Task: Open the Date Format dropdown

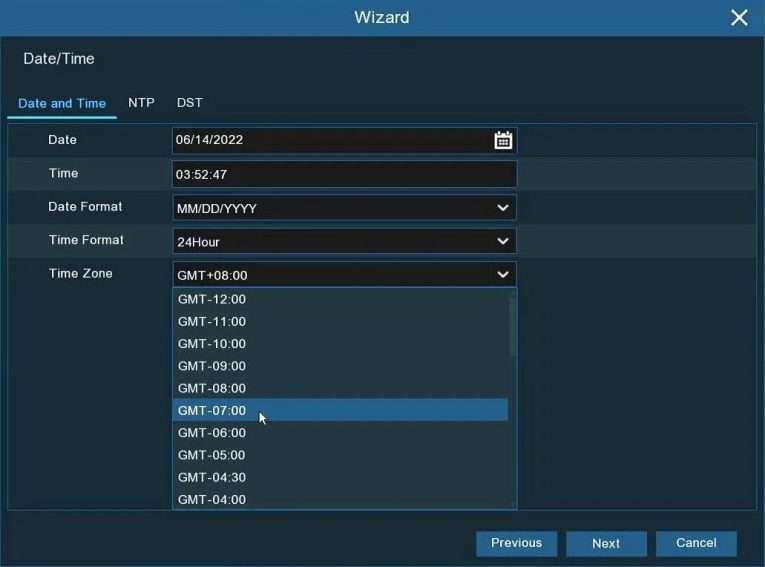Action: click(x=344, y=208)
